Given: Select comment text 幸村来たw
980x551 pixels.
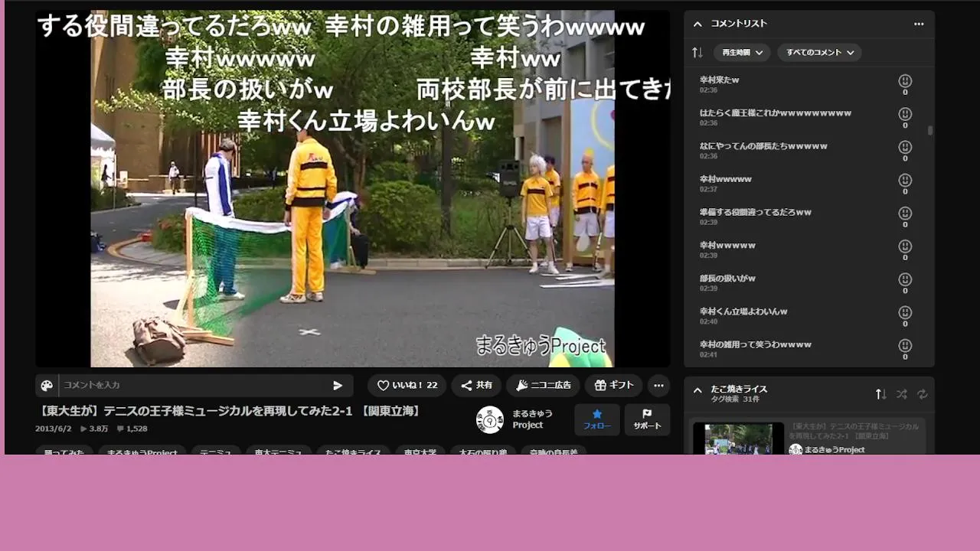Looking at the screenshot, I should coord(719,80).
